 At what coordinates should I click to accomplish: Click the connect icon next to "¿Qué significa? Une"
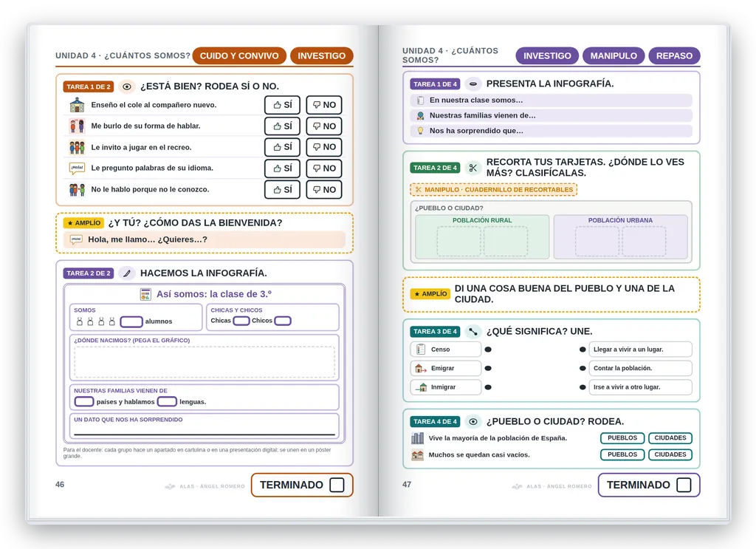(x=473, y=332)
